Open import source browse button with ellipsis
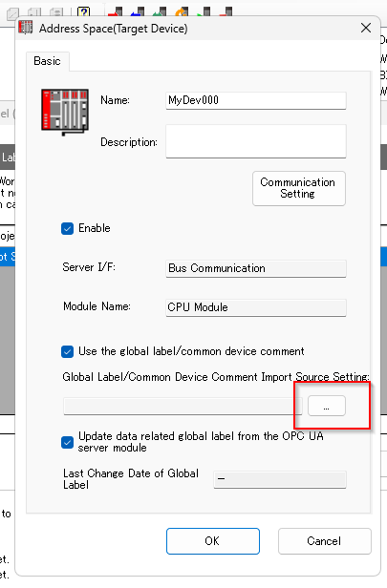The width and height of the screenshot is (387, 588). (x=327, y=406)
